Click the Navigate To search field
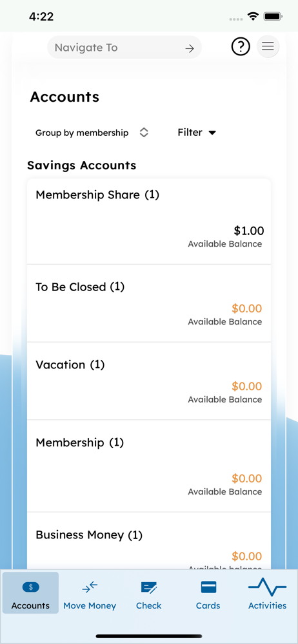 124,48
